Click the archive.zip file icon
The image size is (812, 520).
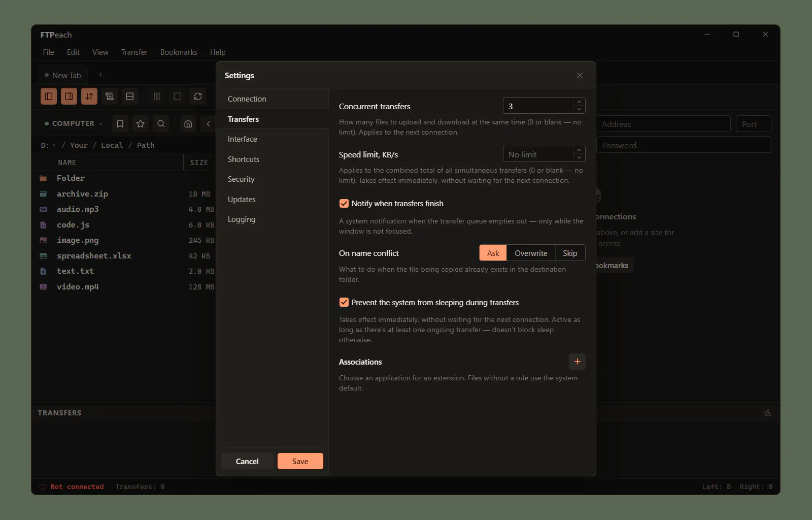[x=43, y=194]
